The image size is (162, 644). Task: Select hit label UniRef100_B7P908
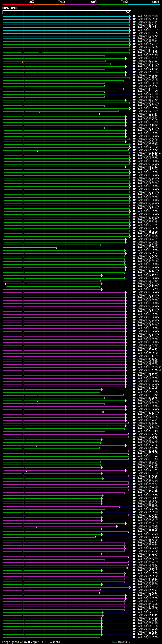(145, 507)
